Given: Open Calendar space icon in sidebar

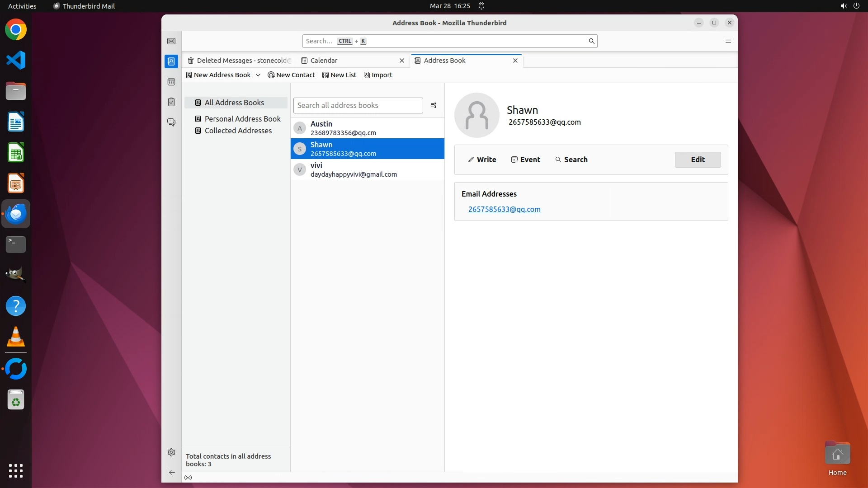Looking at the screenshot, I should pos(171,82).
